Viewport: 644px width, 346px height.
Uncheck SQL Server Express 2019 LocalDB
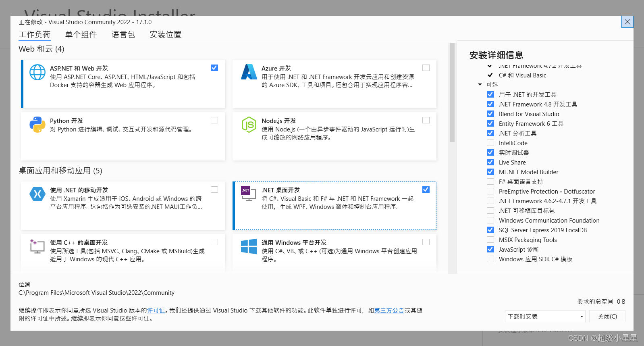click(490, 230)
